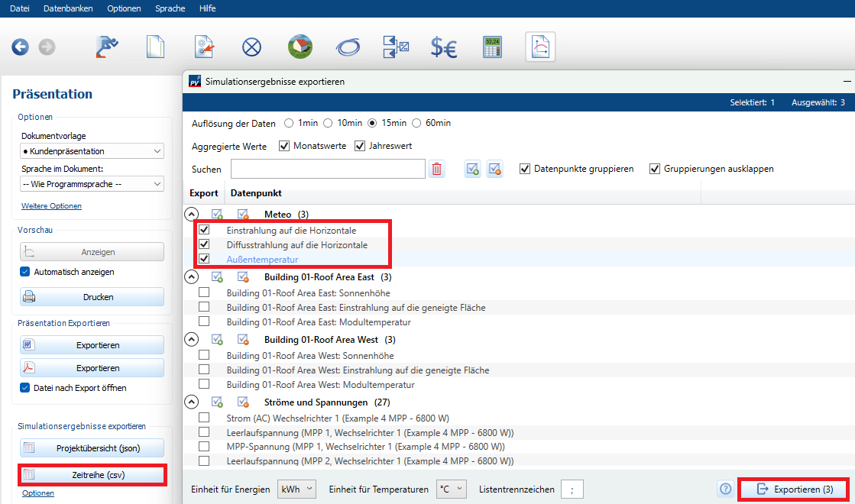This screenshot has width=855, height=504.
Task: Click the Exportieren (3) button
Action: (x=795, y=489)
